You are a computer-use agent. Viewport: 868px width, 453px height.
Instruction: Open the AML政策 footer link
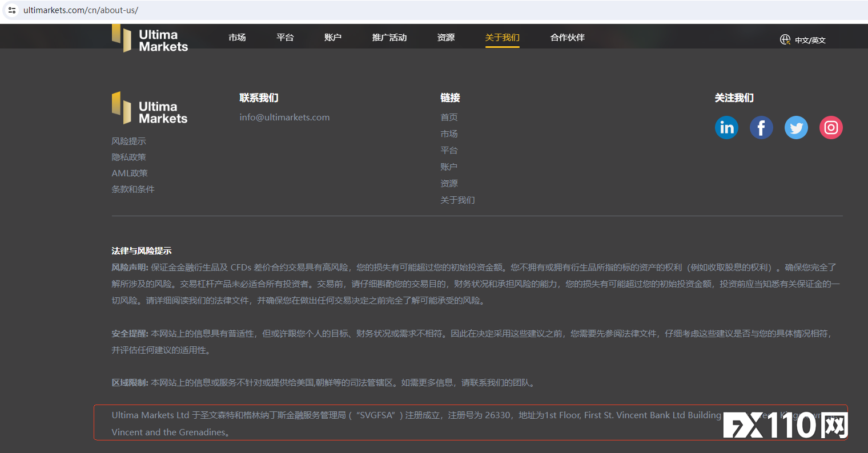(130, 173)
